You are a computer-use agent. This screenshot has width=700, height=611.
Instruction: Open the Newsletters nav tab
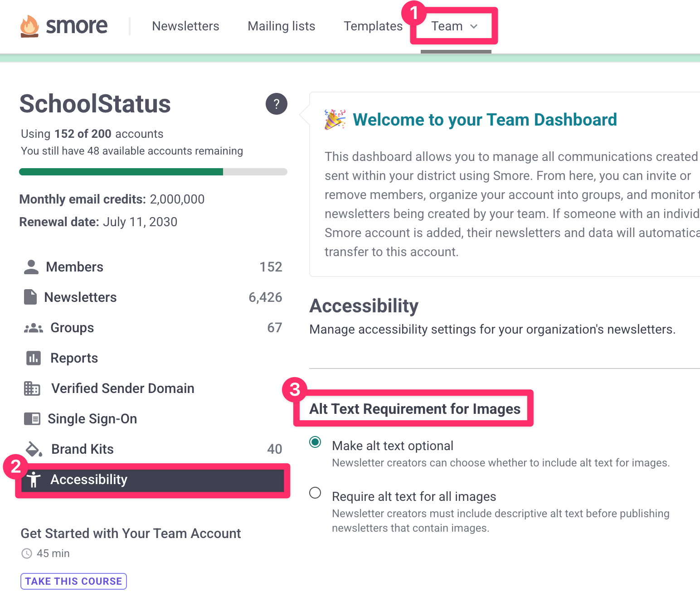(x=186, y=26)
